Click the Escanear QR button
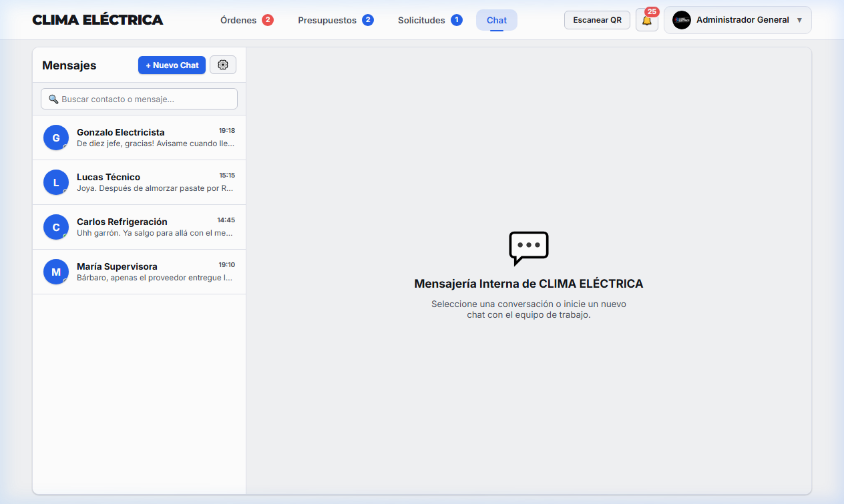This screenshot has height=504, width=844. tap(597, 20)
